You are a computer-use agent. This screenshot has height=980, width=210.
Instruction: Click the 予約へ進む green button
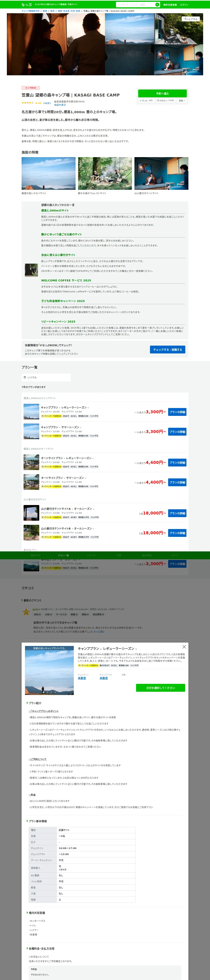pyautogui.click(x=162, y=93)
